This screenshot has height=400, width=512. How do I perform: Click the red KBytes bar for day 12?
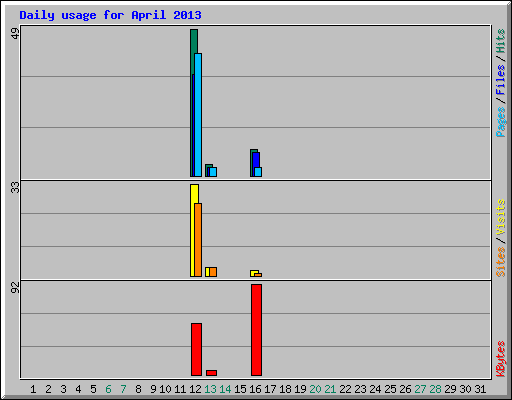click(197, 349)
